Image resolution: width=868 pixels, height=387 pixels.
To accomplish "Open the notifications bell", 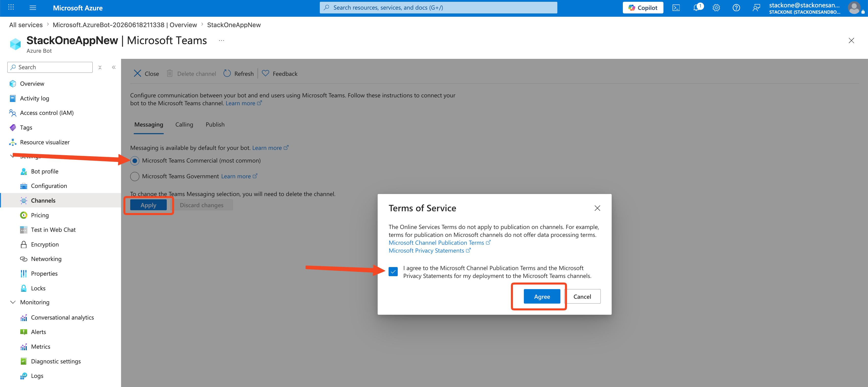I will coord(696,7).
